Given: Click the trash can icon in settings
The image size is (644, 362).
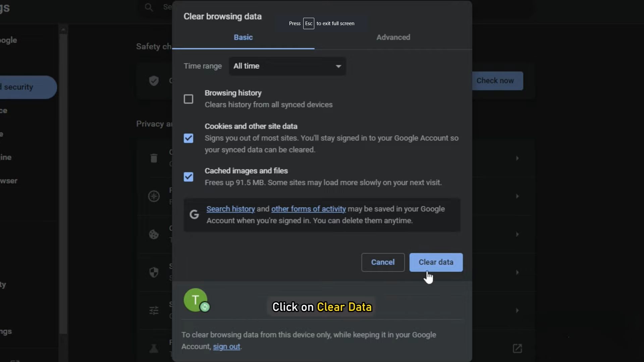Looking at the screenshot, I should [x=154, y=158].
